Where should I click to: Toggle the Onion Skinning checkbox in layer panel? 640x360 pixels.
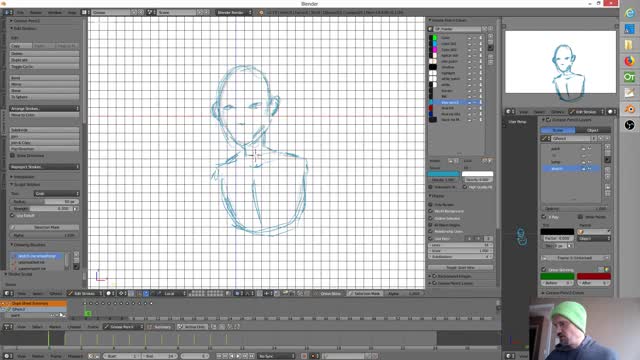tap(544, 270)
